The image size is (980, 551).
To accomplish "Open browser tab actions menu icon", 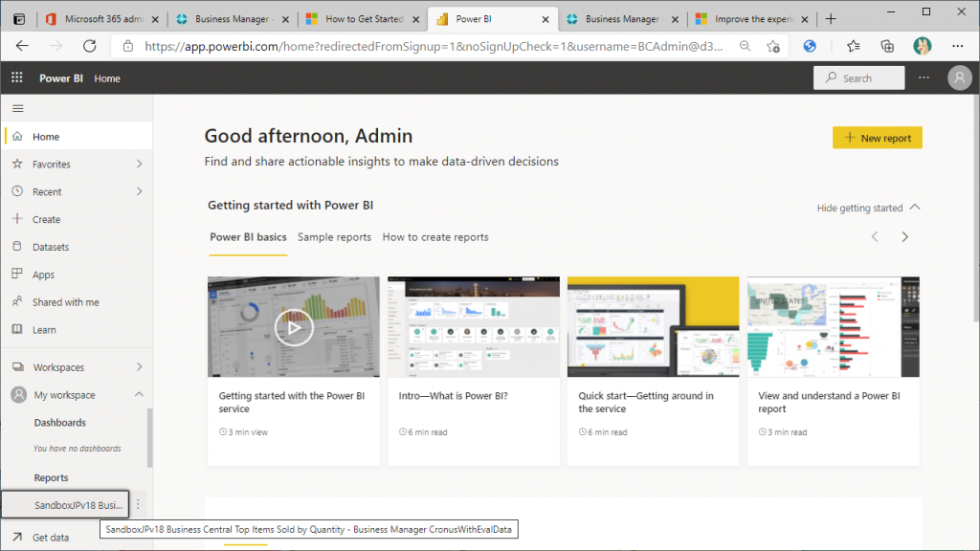I will tap(19, 19).
